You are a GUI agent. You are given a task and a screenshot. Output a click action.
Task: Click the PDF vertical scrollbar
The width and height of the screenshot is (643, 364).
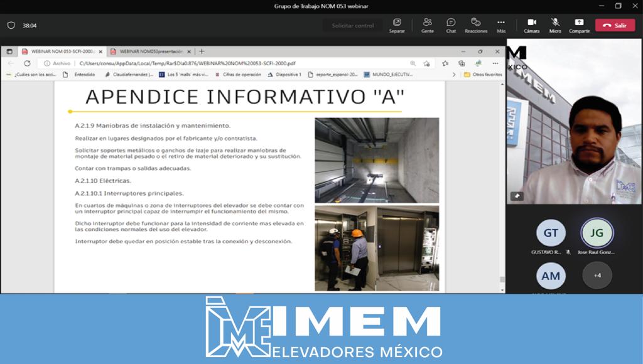(501, 188)
